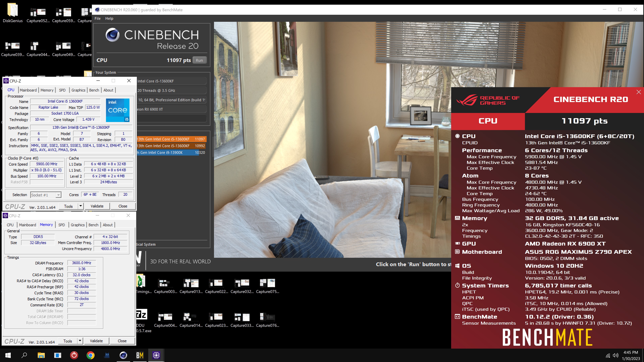Open Capture022 desktop file

217,286
